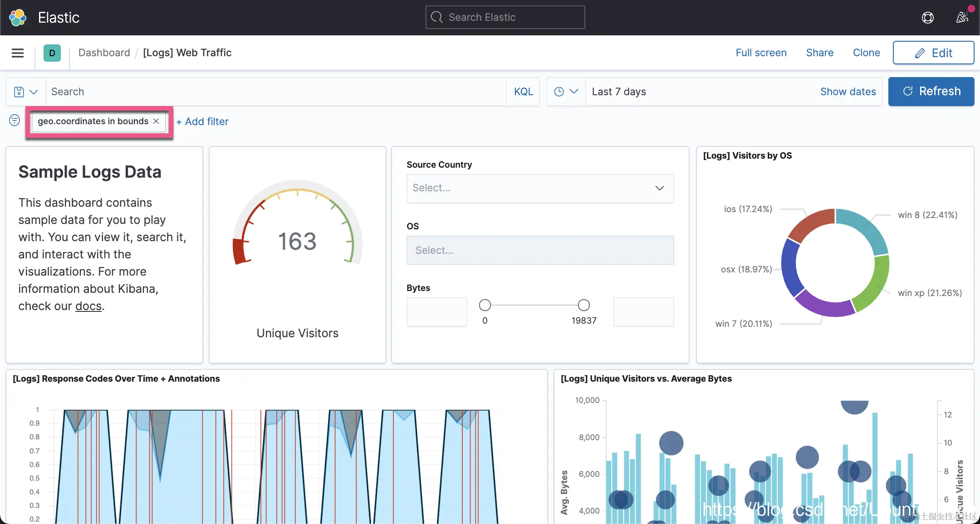Open the newsfeed celebration icon
The image size is (980, 524).
[962, 18]
